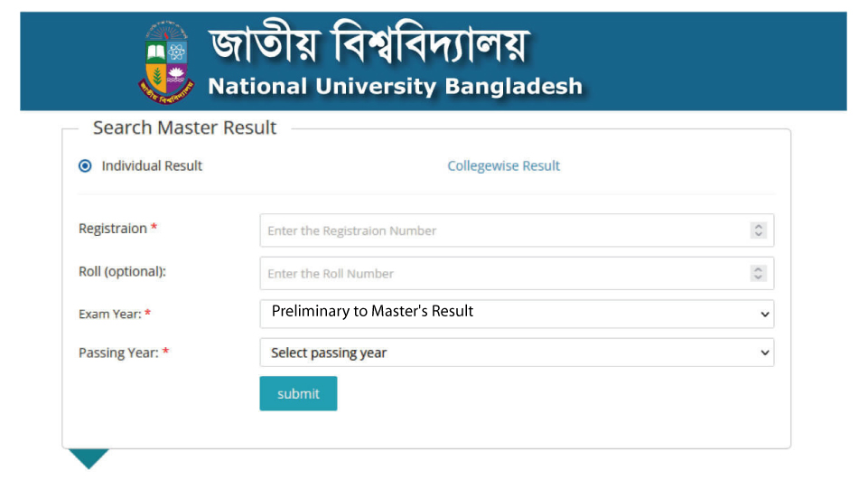The height and width of the screenshot is (489, 868).
Task: Click the Search Master Result legend
Action: pyautogui.click(x=184, y=127)
